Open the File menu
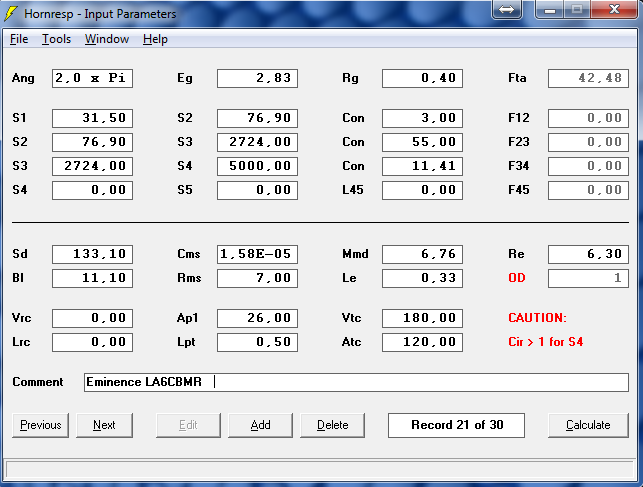643x487 pixels. point(19,39)
